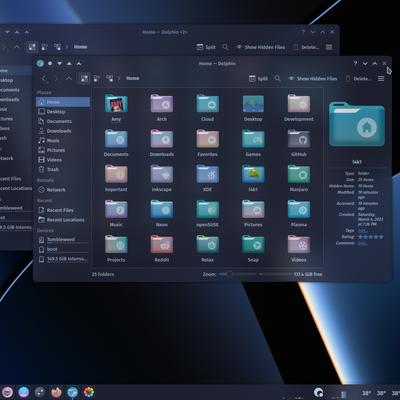Click the help question mark in front window titlebar
Viewport: 400px width, 400px height.
pyautogui.click(x=355, y=63)
